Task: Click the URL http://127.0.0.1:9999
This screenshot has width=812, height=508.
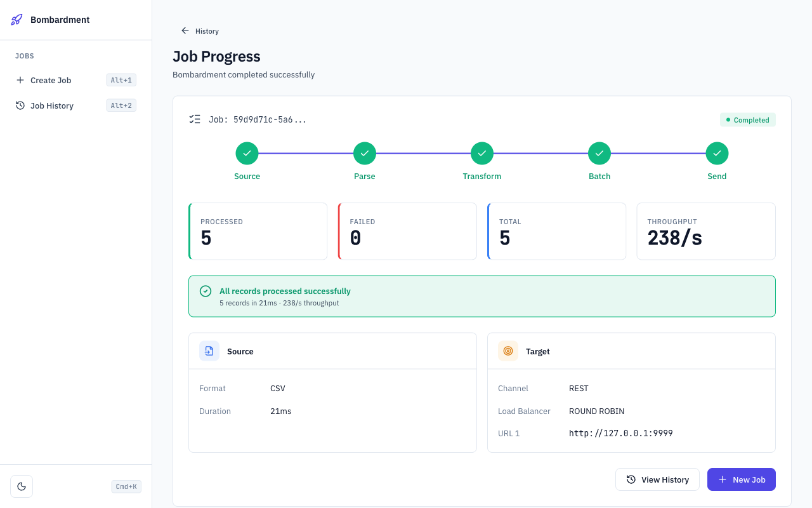Action: click(620, 433)
